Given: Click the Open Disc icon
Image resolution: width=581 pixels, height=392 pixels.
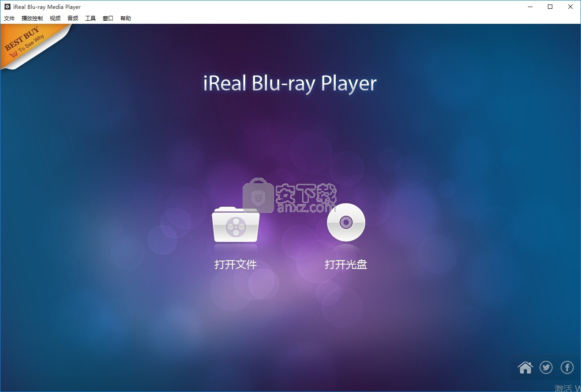Looking at the screenshot, I should coord(346,222).
